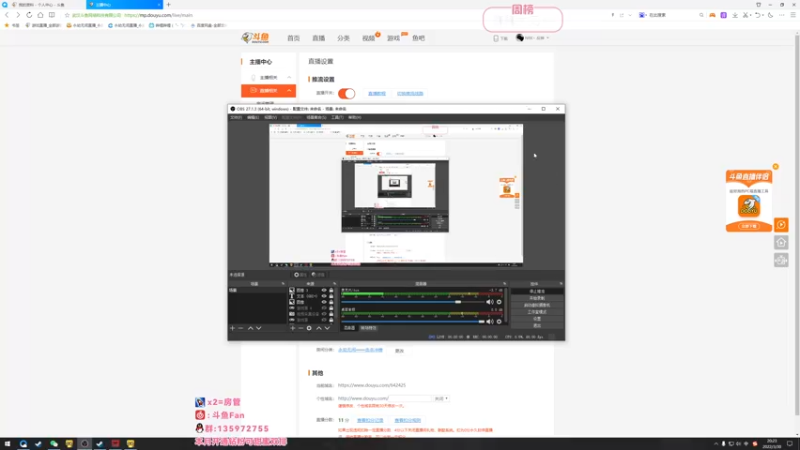Image resolution: width=800 pixels, height=450 pixels.
Task: Lock the 图像 source
Action: pyautogui.click(x=331, y=302)
